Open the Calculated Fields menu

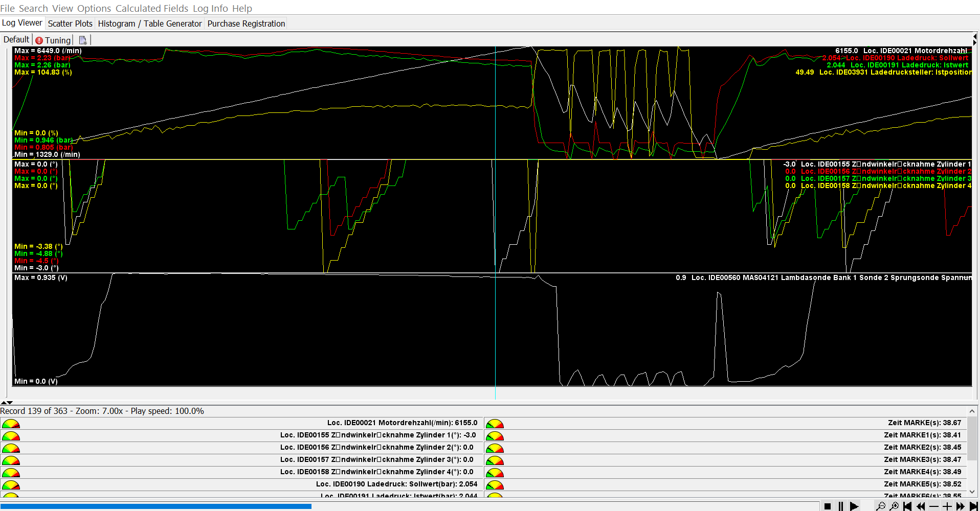(152, 8)
